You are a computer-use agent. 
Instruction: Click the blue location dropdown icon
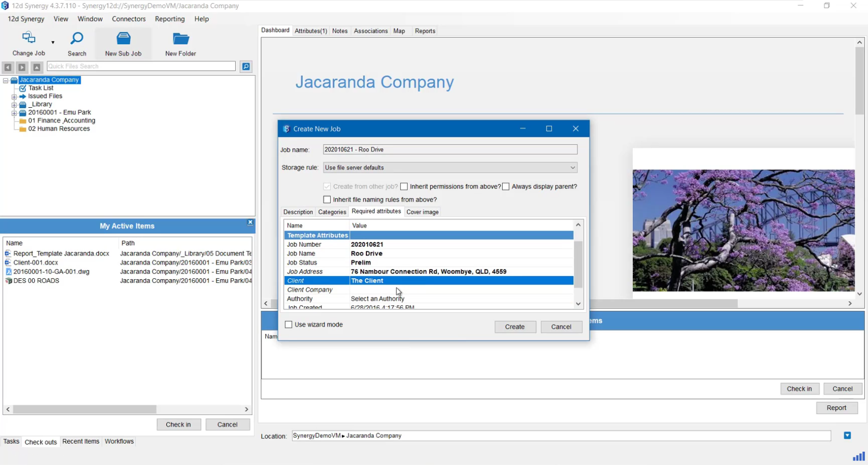847,435
